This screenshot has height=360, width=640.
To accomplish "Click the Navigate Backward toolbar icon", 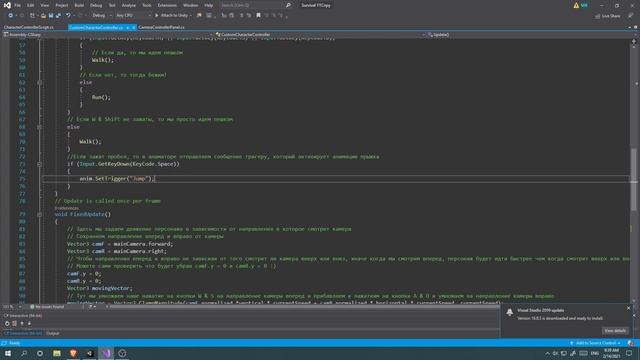I will pos(10,16).
